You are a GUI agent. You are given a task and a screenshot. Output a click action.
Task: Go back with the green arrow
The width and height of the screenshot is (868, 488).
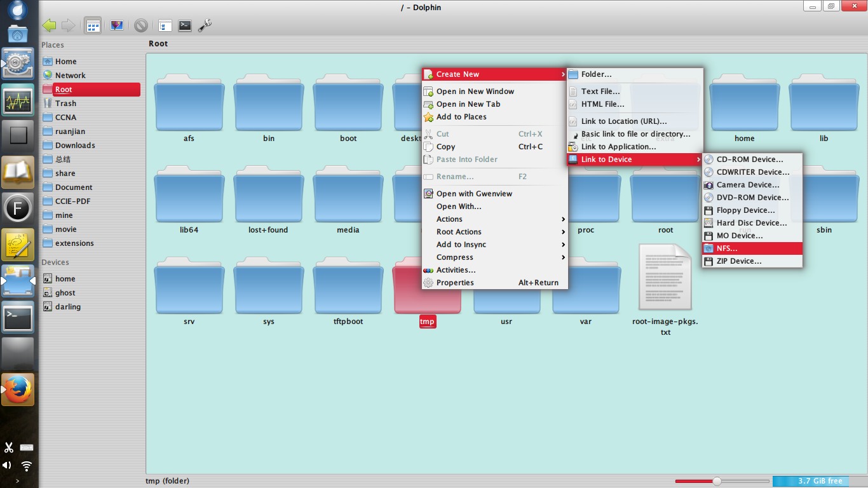point(49,25)
